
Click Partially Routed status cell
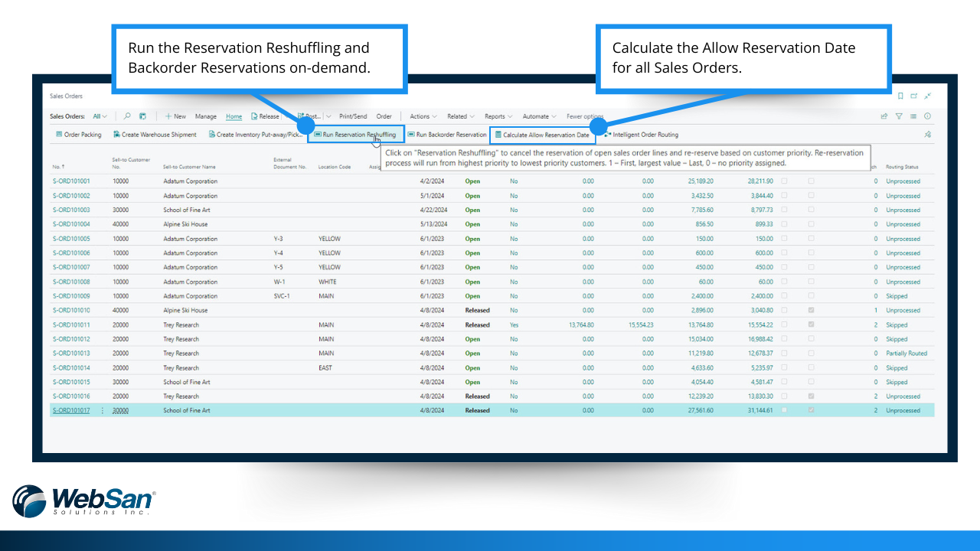click(x=906, y=354)
